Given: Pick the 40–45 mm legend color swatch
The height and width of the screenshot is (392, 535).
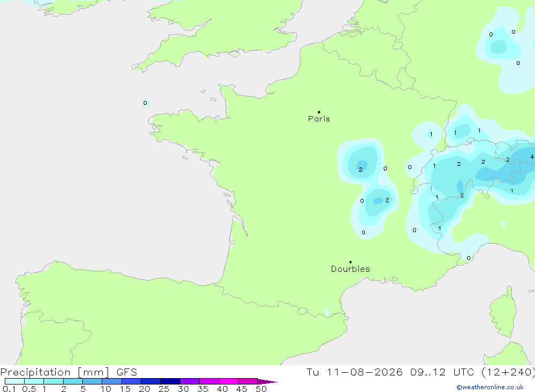Looking at the screenshot, I should [228, 381].
